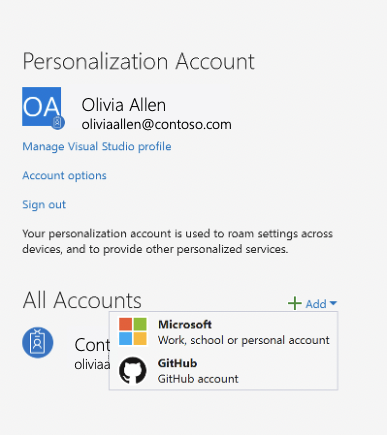
Task: Choose Microsoft account from Add menu
Action: point(223,332)
